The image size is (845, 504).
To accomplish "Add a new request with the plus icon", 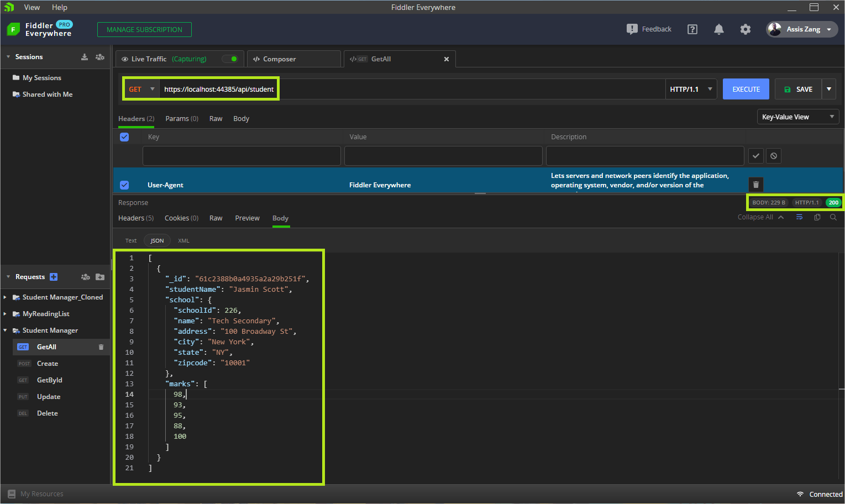I will pos(54,277).
